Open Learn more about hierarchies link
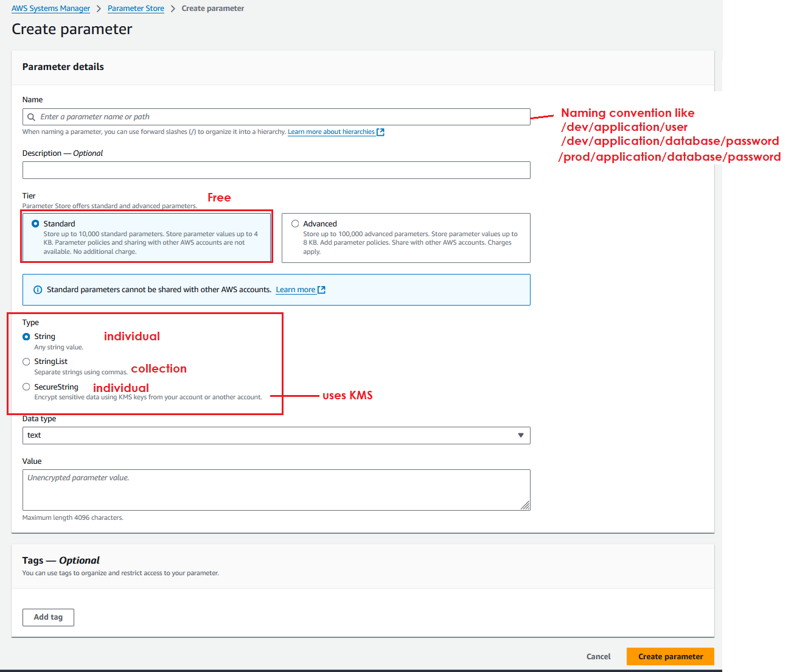Viewport: 808px width, 672px height. pos(331,132)
